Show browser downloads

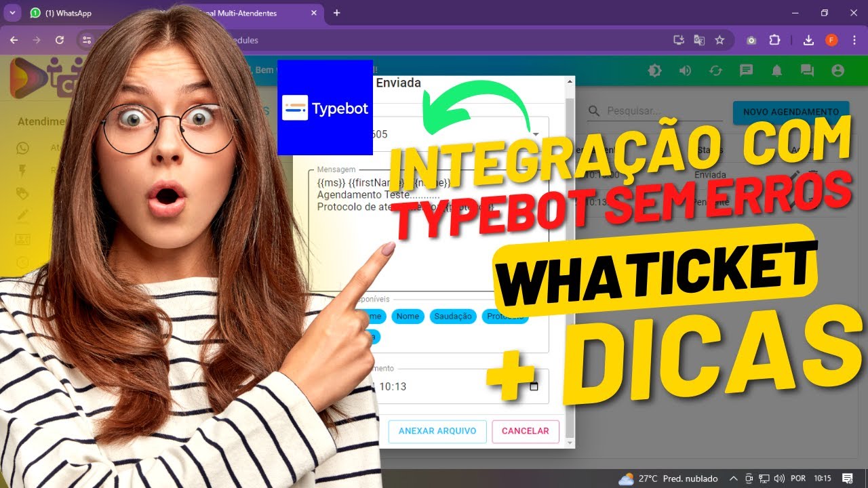[x=808, y=40]
